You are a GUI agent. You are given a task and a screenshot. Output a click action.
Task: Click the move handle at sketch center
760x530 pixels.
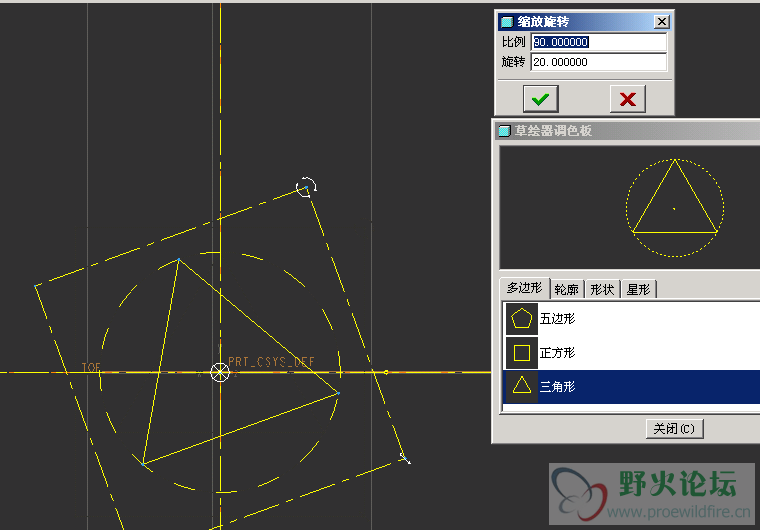pos(220,373)
